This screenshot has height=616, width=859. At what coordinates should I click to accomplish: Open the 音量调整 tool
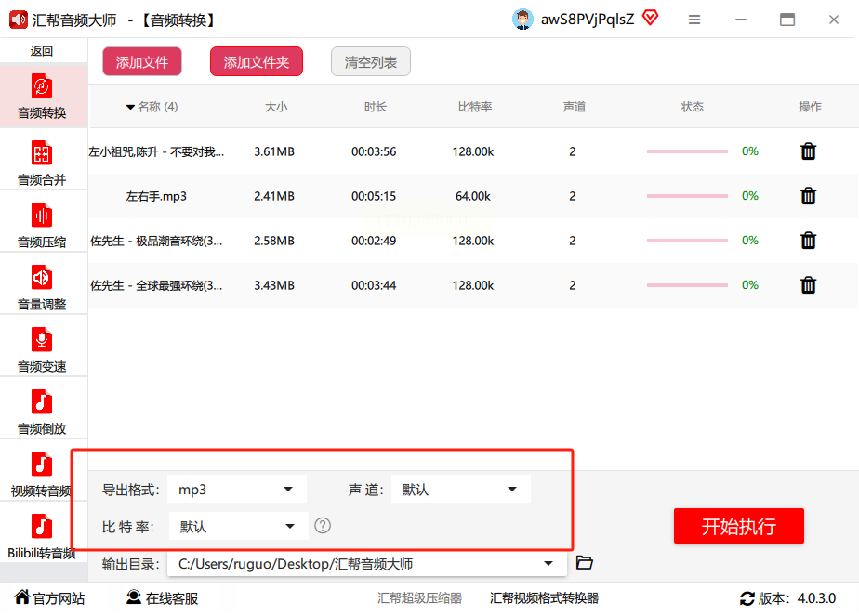42,288
